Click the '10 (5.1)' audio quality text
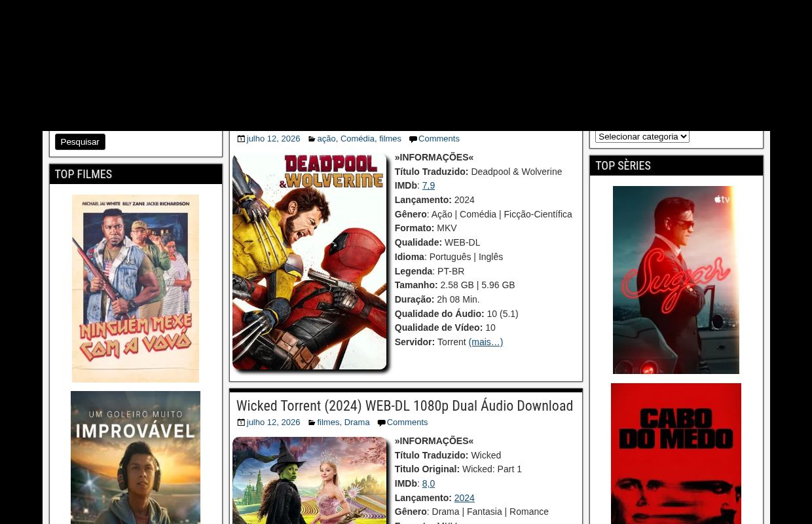 tap(502, 314)
